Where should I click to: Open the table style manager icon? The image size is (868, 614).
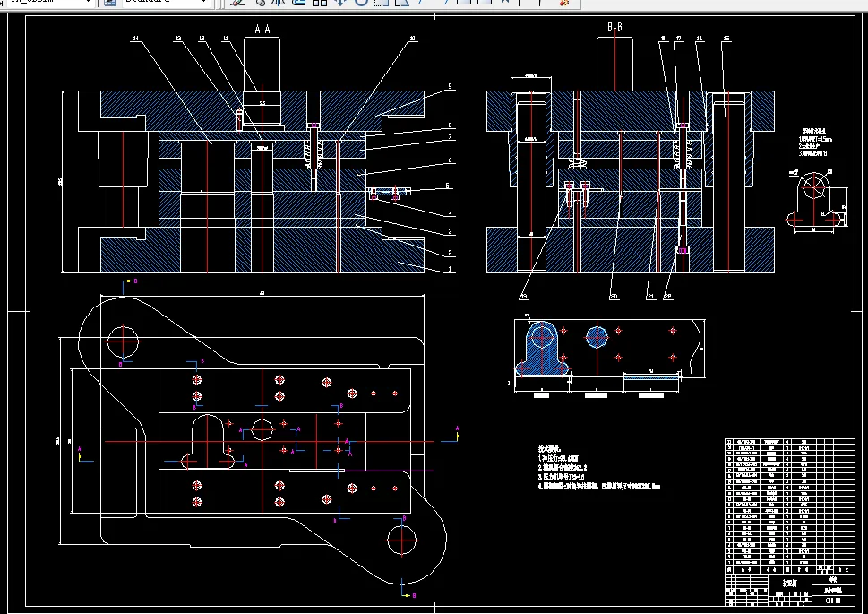point(110,2)
